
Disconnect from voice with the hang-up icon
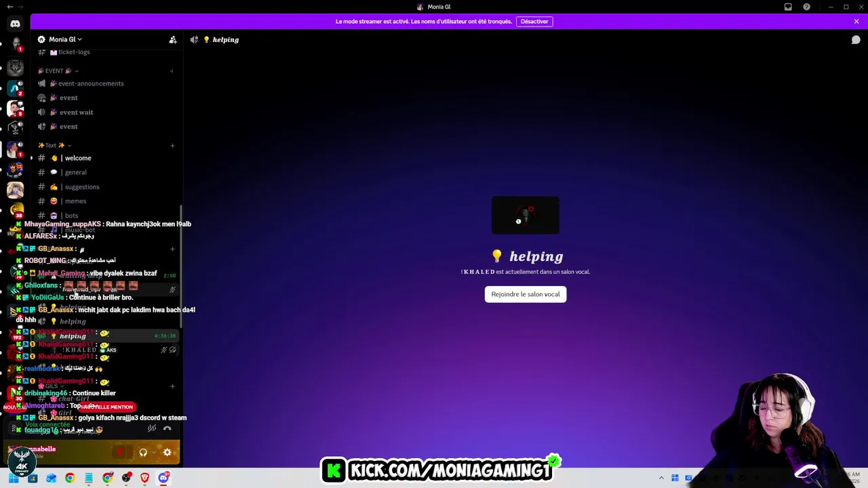(167, 428)
